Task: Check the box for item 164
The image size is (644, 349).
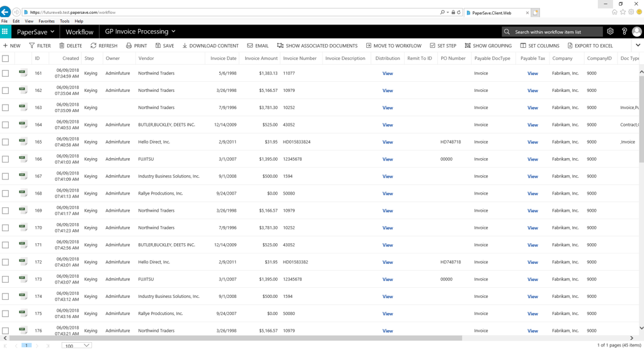Action: point(5,125)
